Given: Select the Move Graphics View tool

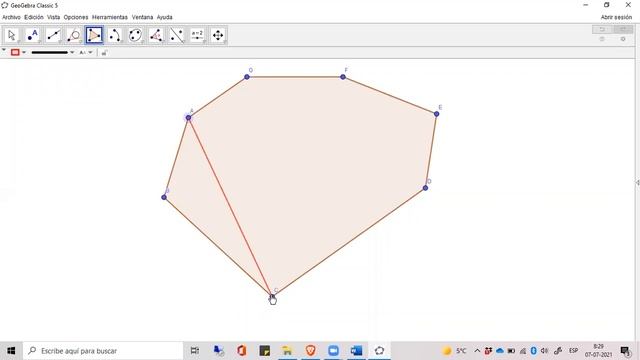Looking at the screenshot, I should (x=218, y=35).
